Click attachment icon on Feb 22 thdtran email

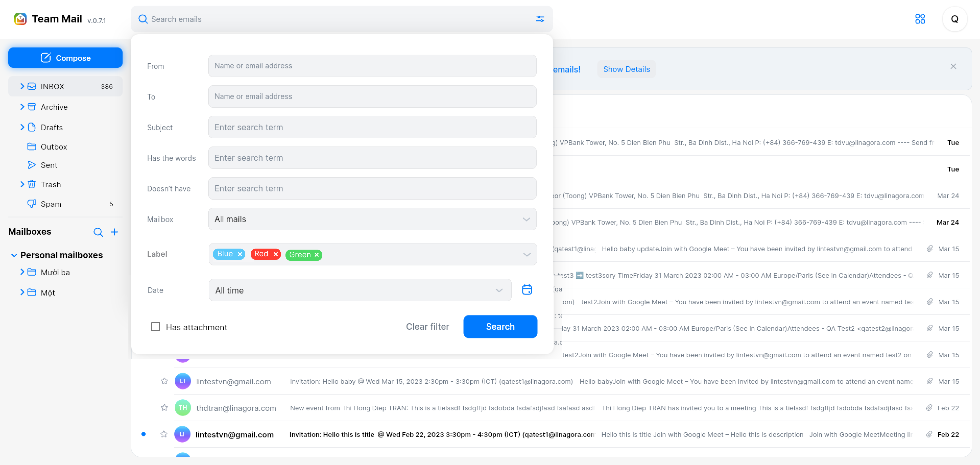(929, 408)
